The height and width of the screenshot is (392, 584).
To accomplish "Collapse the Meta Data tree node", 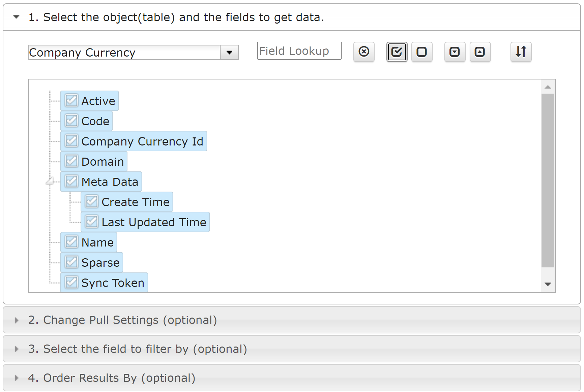I will [50, 181].
